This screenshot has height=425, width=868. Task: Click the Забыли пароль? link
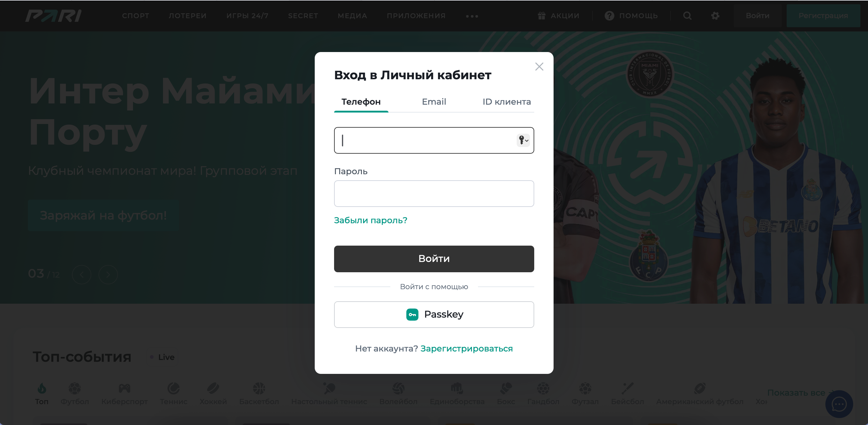370,221
